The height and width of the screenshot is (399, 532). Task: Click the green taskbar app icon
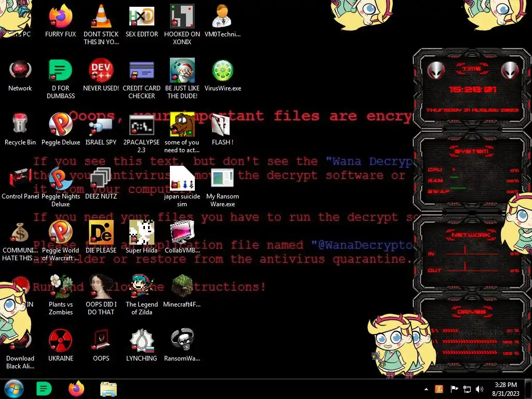44,389
